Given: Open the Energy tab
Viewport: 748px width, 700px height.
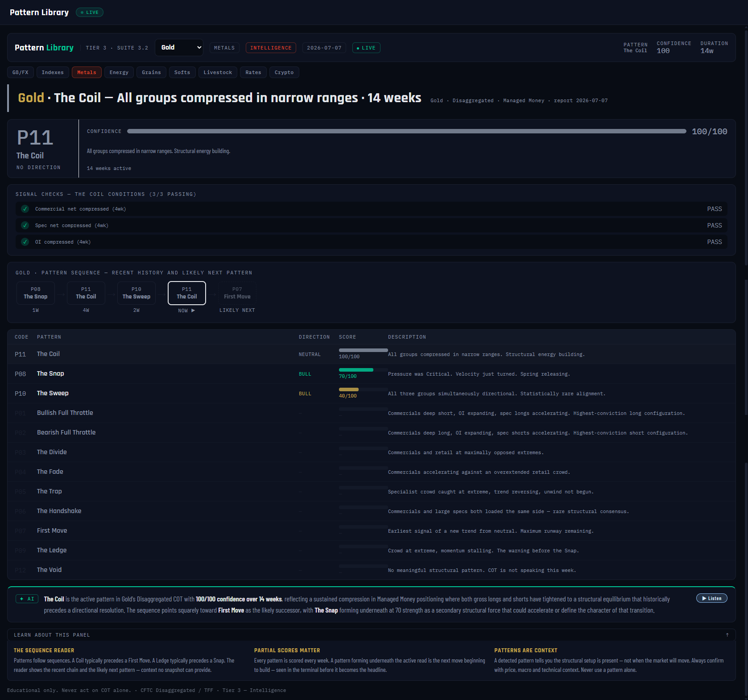Looking at the screenshot, I should point(119,72).
